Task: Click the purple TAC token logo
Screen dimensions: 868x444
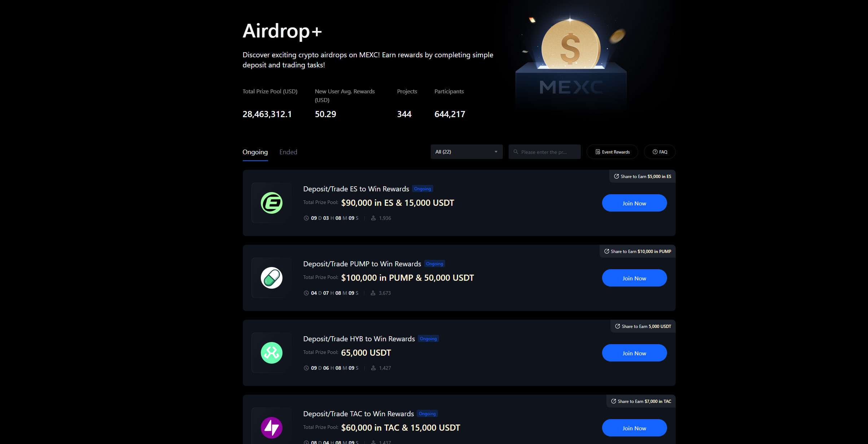Action: [x=271, y=428]
